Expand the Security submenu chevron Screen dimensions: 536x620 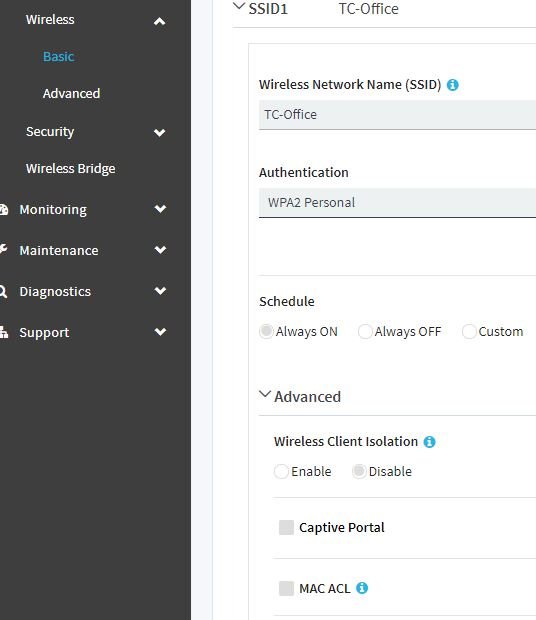click(x=159, y=132)
